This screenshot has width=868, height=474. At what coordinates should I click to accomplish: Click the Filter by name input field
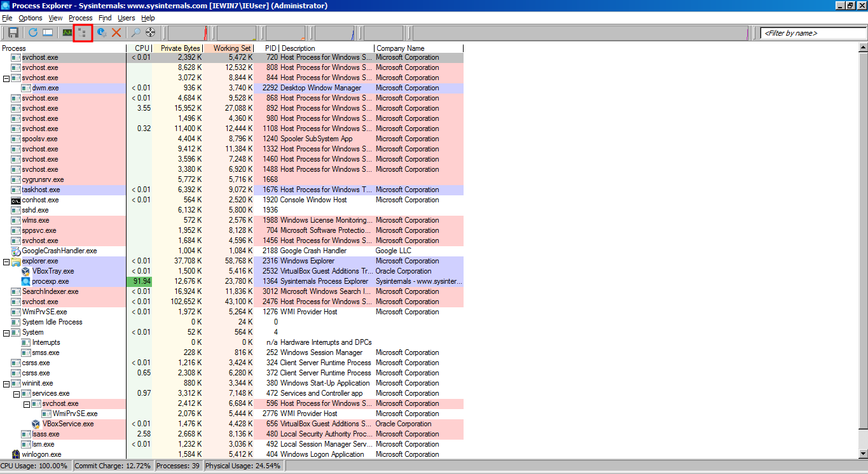point(813,33)
